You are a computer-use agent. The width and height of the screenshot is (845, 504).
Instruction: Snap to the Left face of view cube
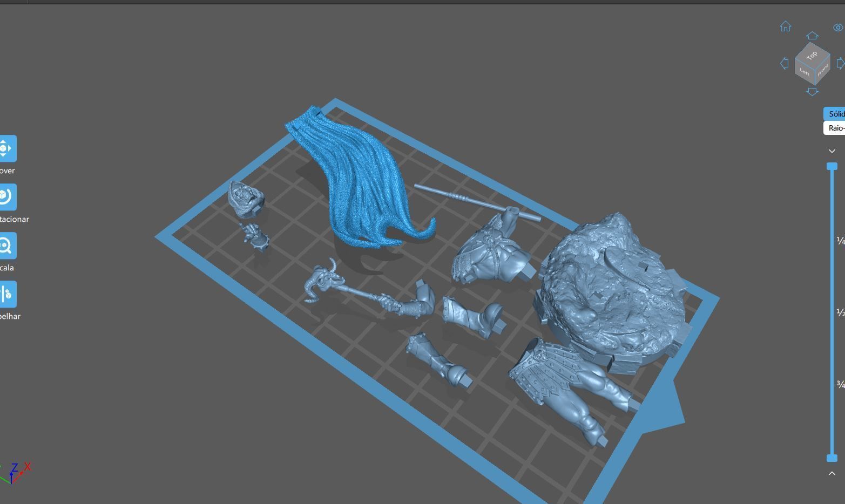pyautogui.click(x=804, y=72)
